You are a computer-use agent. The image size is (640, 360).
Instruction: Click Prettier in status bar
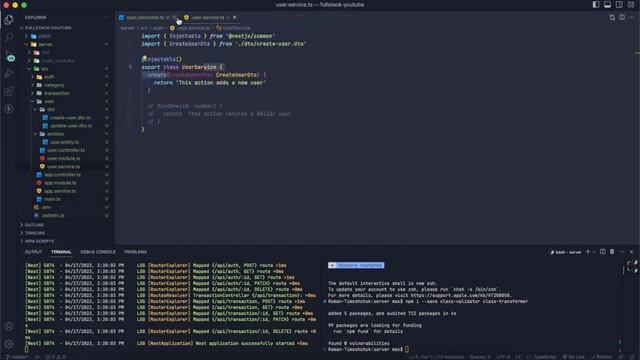coord(602,357)
